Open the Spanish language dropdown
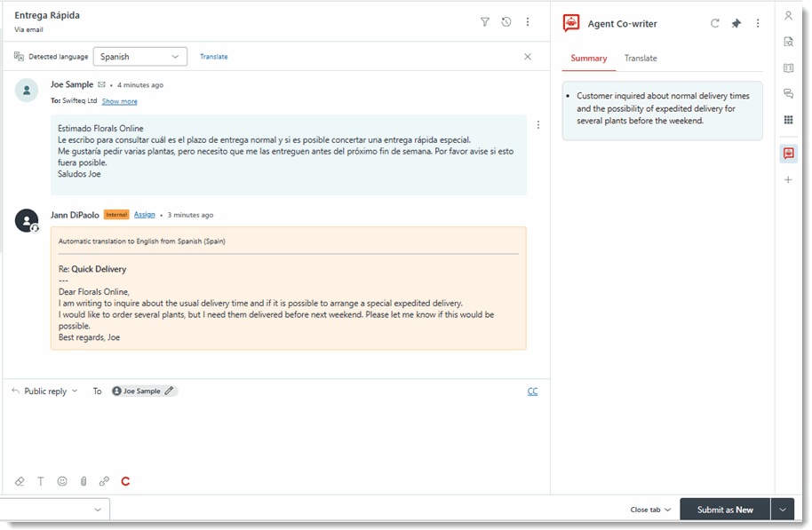The width and height of the screenshot is (812, 530). point(139,57)
